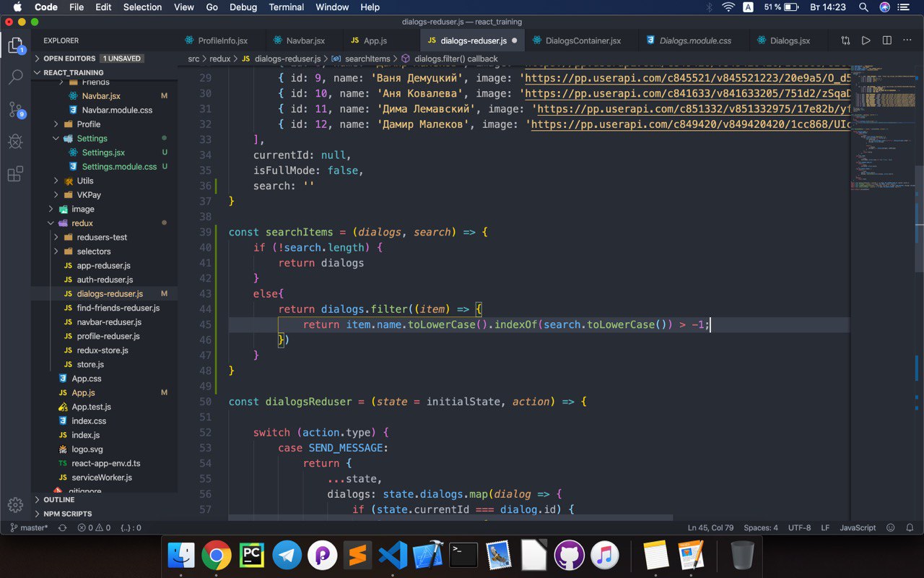The image size is (924, 578).
Task: Collapse the redux folder
Action: [x=82, y=223]
